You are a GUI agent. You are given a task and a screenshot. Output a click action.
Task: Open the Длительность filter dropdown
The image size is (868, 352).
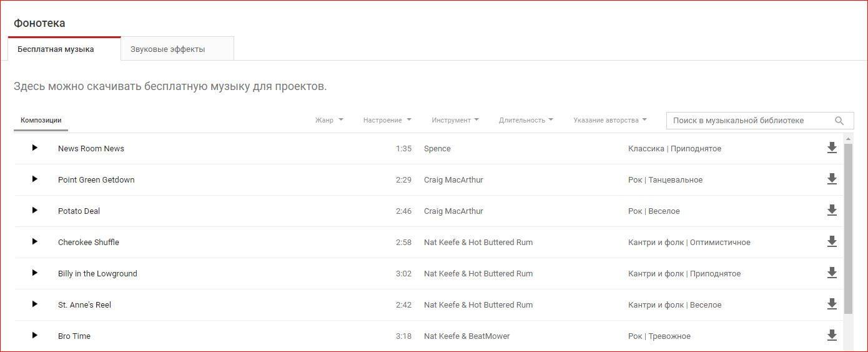[526, 120]
